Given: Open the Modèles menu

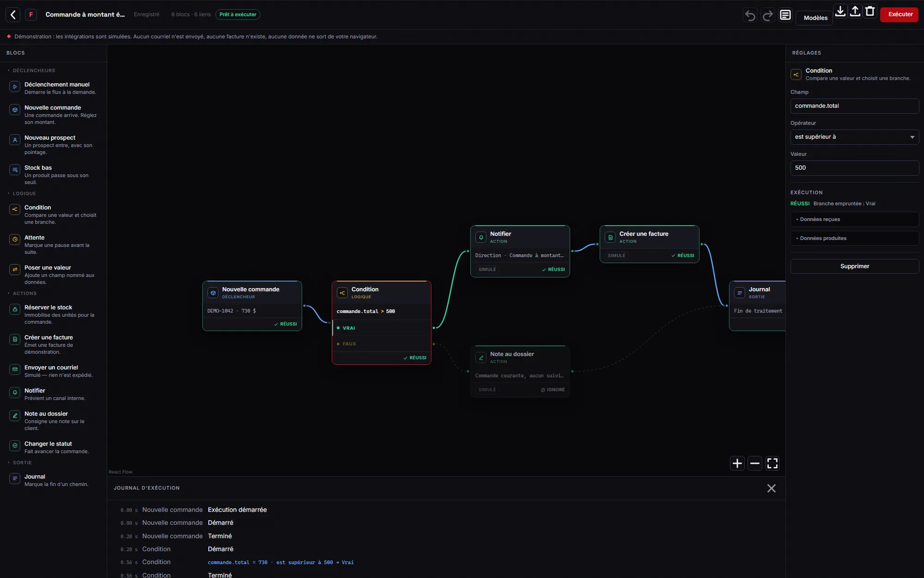Looking at the screenshot, I should pyautogui.click(x=815, y=18).
